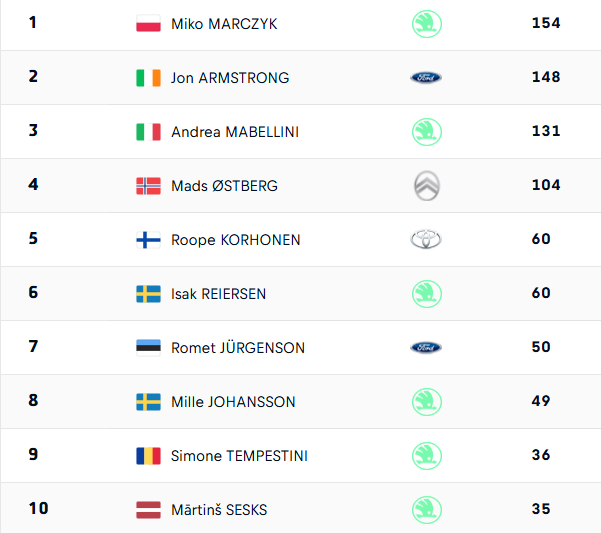Open Mille JOHANSSON driver entry
The image size is (601, 533).
(x=233, y=402)
